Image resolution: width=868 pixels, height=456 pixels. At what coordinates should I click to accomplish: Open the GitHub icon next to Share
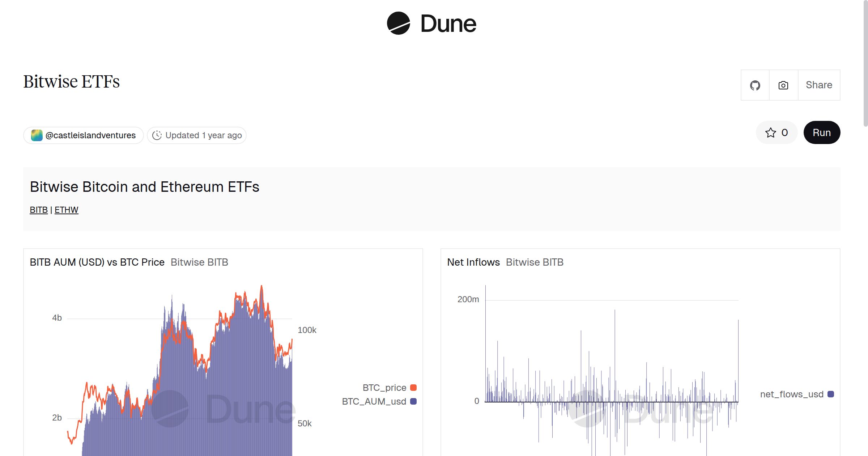click(x=755, y=85)
